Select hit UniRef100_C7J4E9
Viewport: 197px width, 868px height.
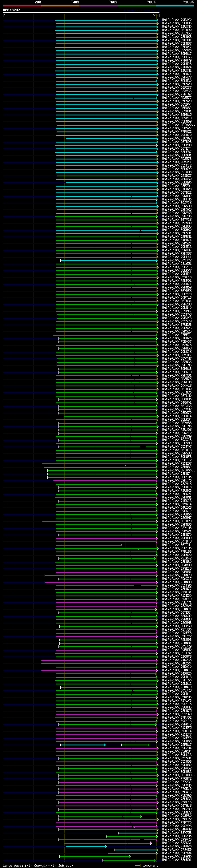click(x=177, y=850)
